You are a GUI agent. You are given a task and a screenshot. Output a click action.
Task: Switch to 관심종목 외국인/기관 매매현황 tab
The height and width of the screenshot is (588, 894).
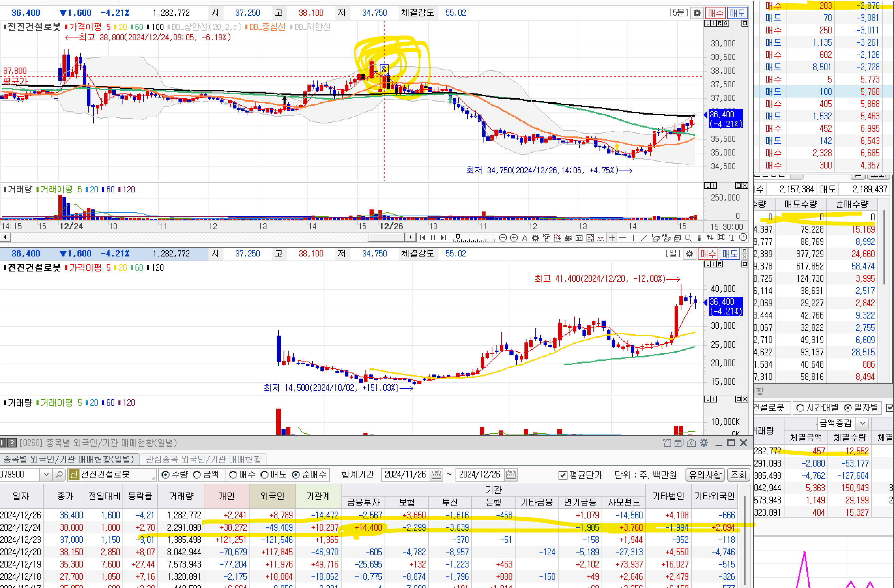pyautogui.click(x=203, y=459)
